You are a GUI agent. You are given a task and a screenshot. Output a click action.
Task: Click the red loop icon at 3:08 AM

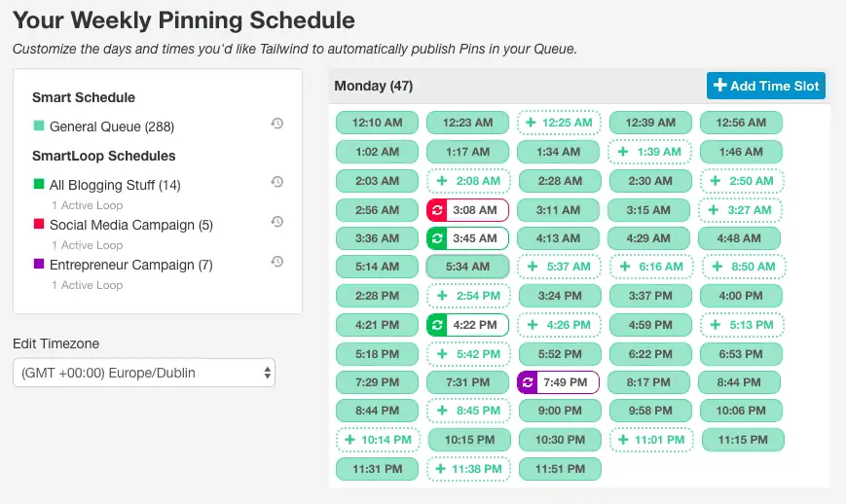click(x=437, y=210)
